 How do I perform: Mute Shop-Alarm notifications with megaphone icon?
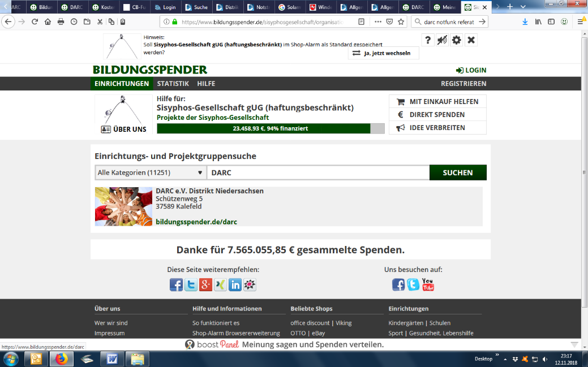click(442, 40)
